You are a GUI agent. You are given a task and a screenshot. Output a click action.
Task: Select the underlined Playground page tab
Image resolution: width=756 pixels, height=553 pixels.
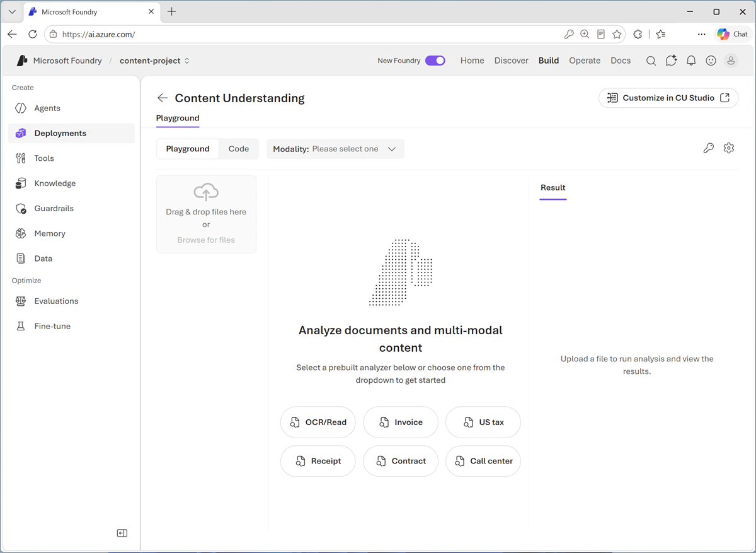tap(178, 118)
